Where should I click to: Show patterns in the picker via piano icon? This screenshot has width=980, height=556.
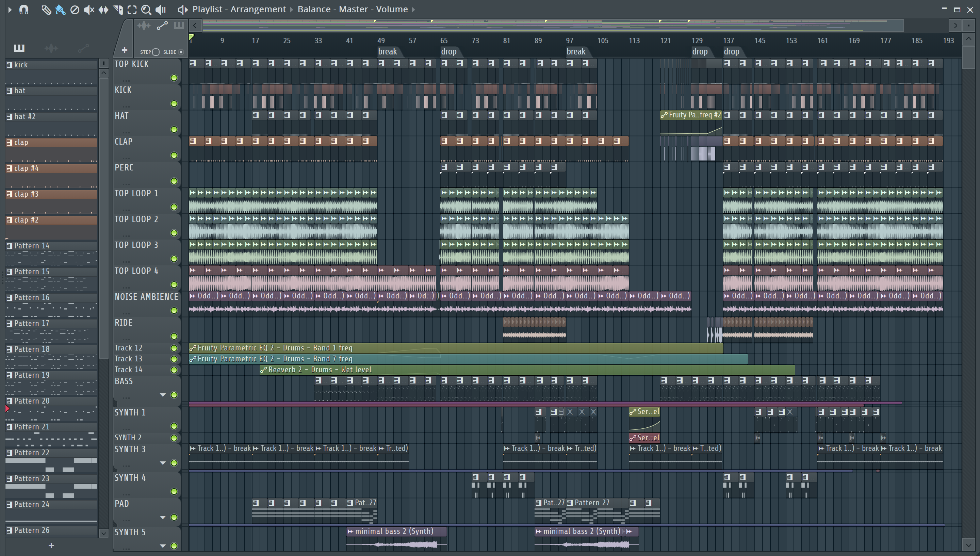[19, 48]
